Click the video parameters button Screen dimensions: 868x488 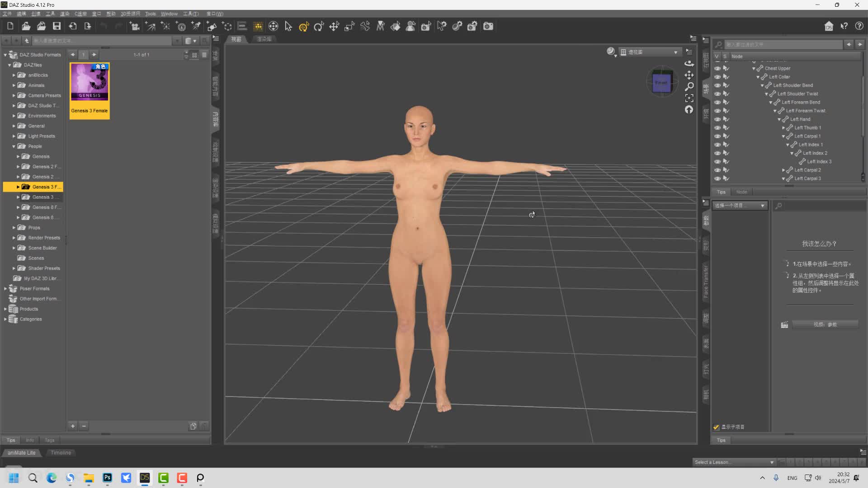coord(825,324)
